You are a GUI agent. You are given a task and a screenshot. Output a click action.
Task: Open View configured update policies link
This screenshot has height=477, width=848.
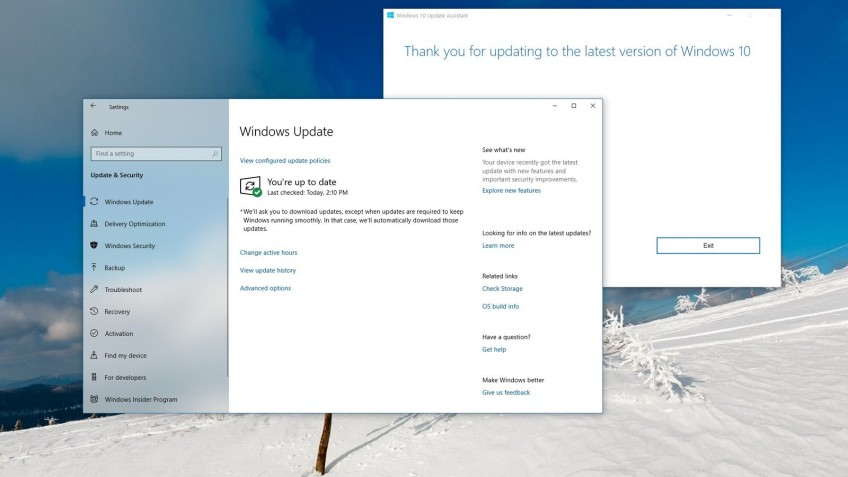coord(285,161)
